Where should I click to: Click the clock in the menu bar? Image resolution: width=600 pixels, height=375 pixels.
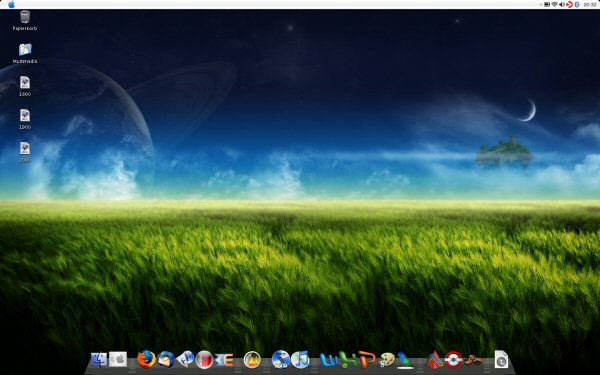[590, 5]
